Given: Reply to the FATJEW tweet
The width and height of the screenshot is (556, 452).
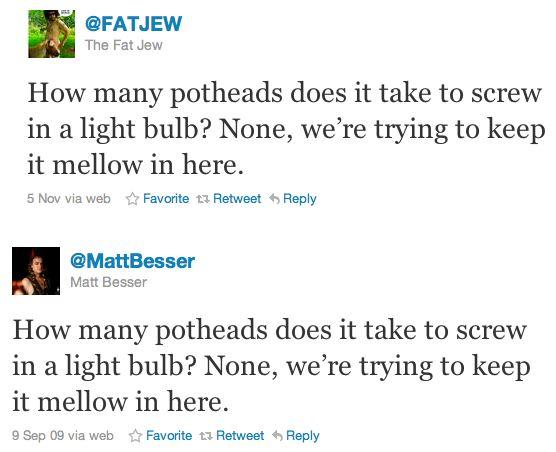Looking at the screenshot, I should click(x=293, y=199).
